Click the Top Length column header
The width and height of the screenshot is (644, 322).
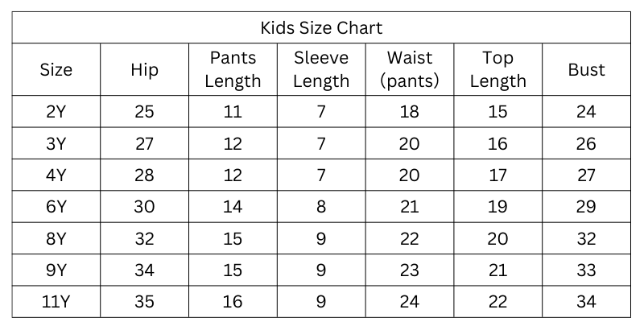[x=497, y=69]
